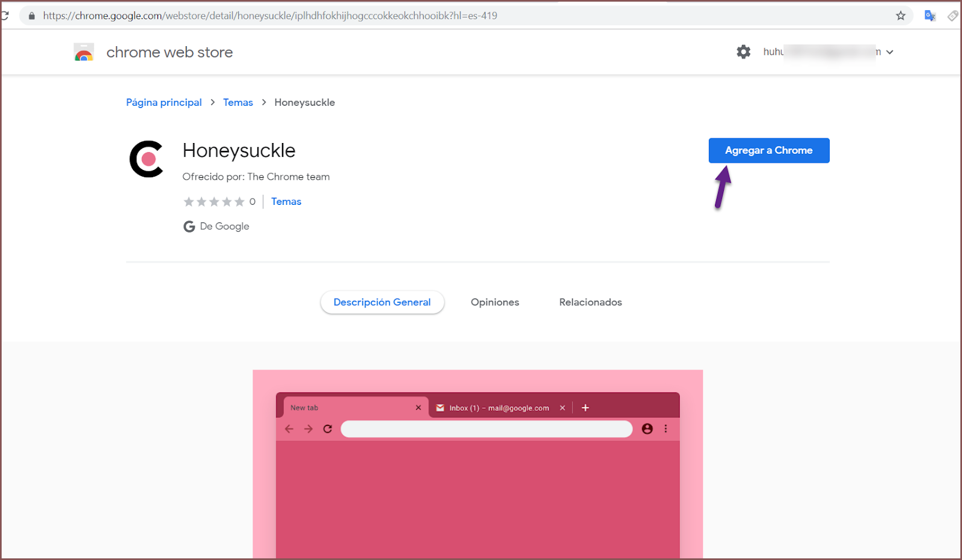Screen dimensions: 962x560
Task: Expand the account dropdown arrow
Action: click(x=890, y=52)
